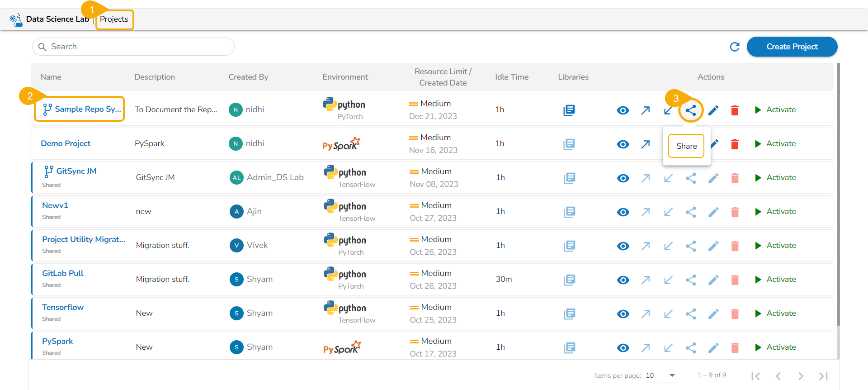Image resolution: width=868 pixels, height=390 pixels.
Task: Edit the Sample Repo project with pencil icon
Action: (x=713, y=110)
